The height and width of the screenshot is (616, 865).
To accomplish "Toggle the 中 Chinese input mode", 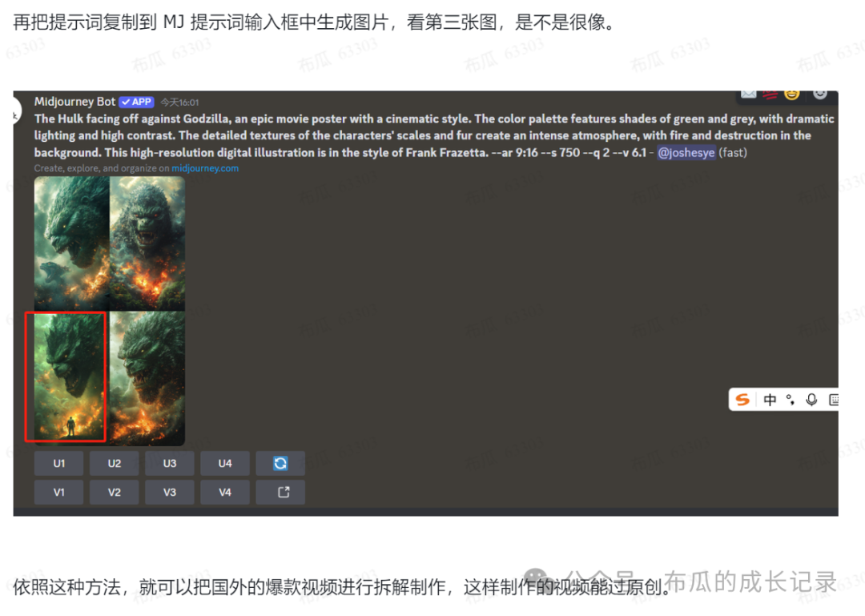I will coord(770,400).
